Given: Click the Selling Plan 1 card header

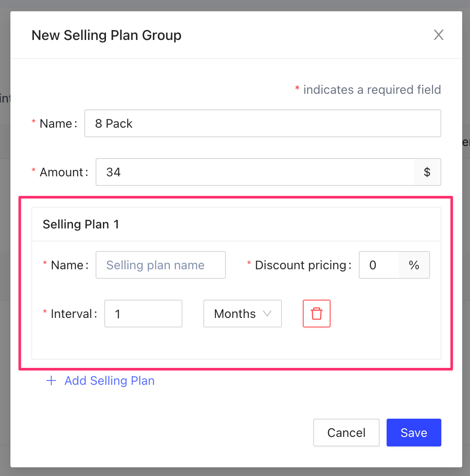Looking at the screenshot, I should [81, 225].
